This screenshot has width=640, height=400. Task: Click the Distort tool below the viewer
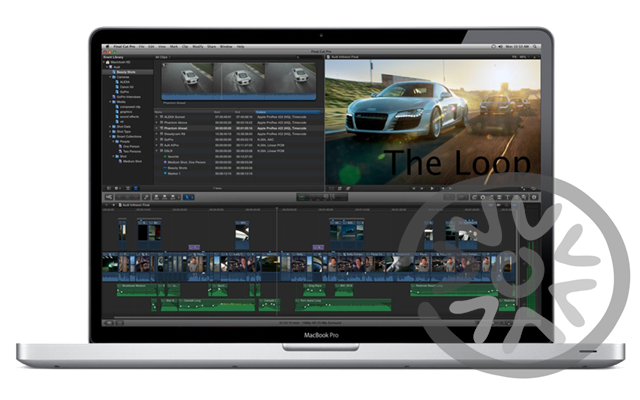point(348,188)
